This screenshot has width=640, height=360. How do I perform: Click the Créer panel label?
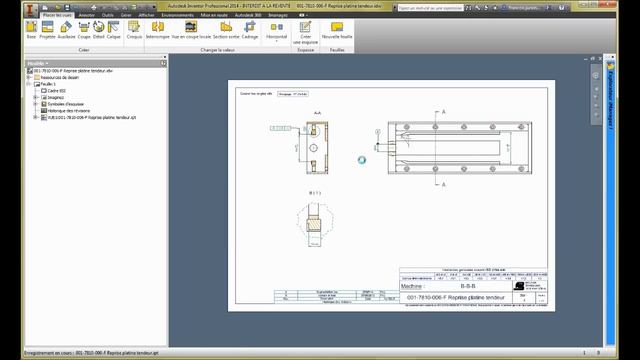[84, 50]
